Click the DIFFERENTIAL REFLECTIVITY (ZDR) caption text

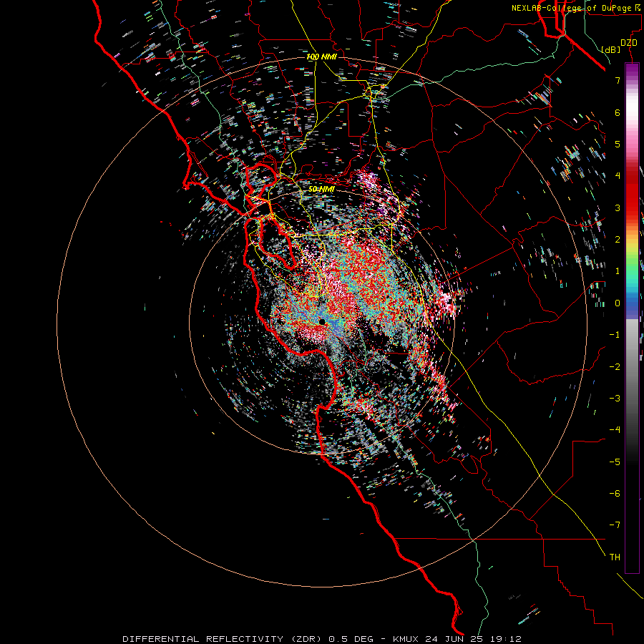point(223,639)
